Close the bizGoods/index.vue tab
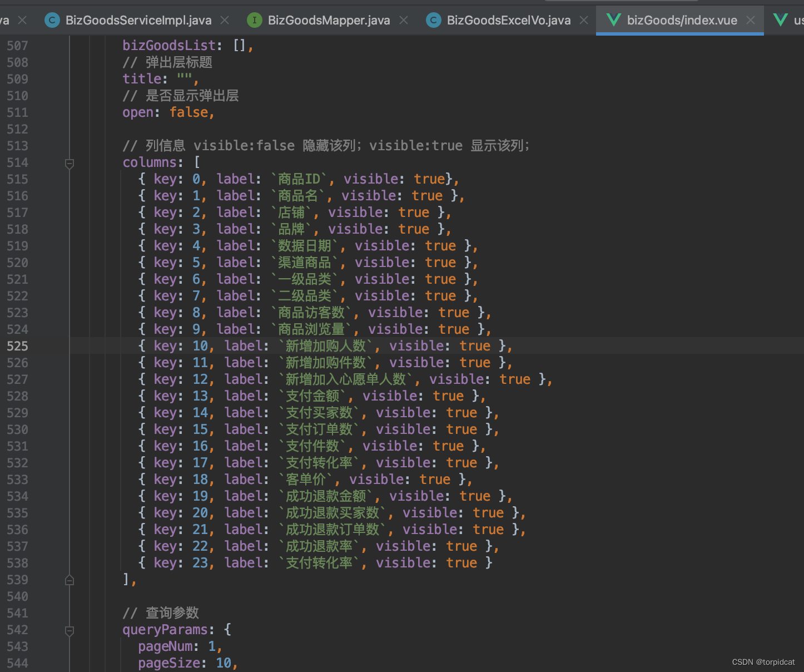Viewport: 804px width, 672px height. [x=751, y=20]
